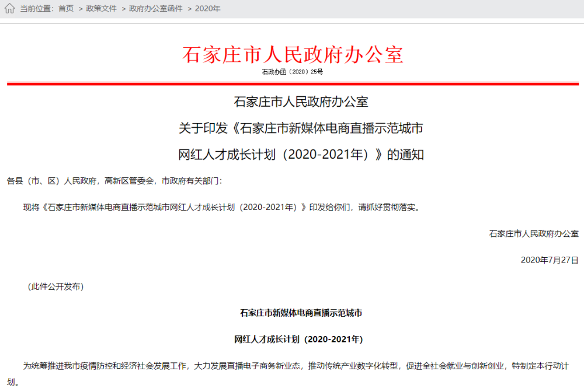Click title line ending with 的通知

(x=301, y=155)
